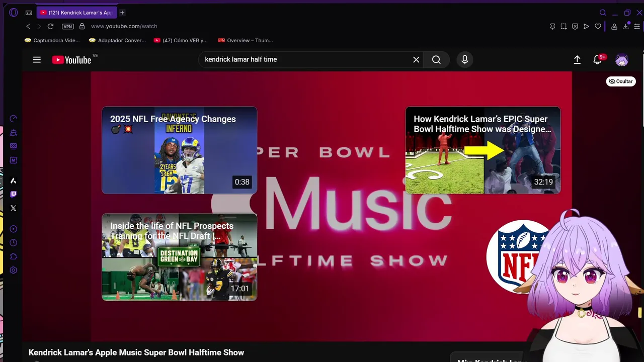This screenshot has width=644, height=362.
Task: Open YouTube notifications bell
Action: click(x=597, y=59)
